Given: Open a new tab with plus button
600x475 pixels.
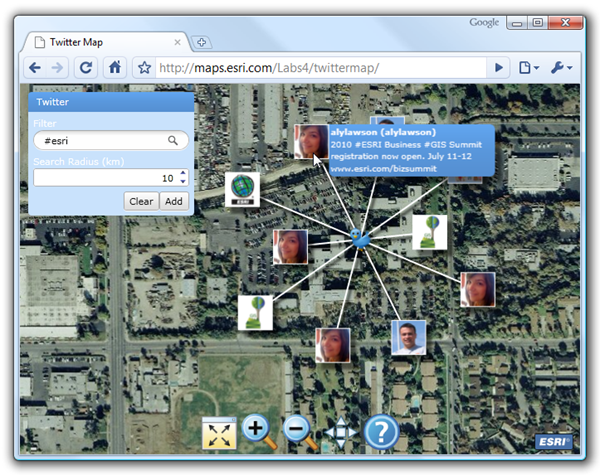Looking at the screenshot, I should (x=202, y=42).
